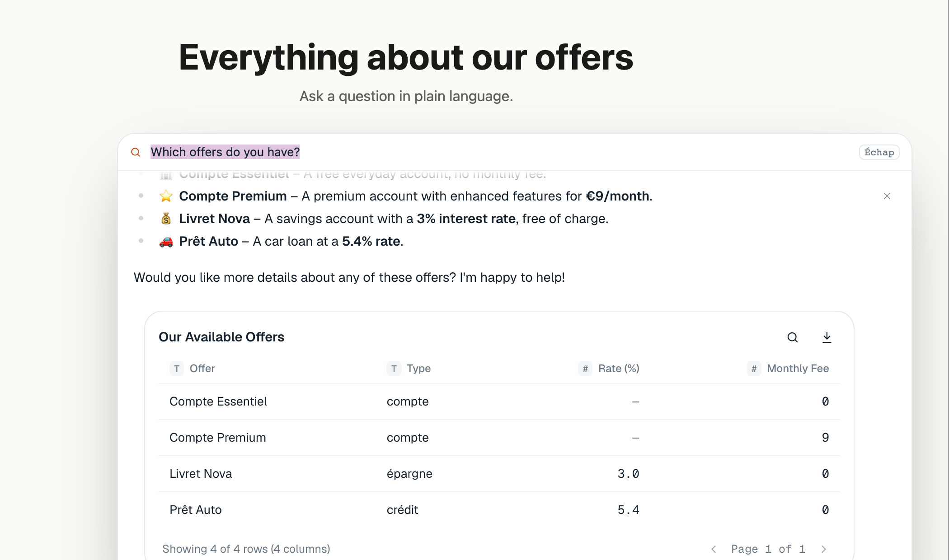Click the épargne type cell

(x=409, y=474)
